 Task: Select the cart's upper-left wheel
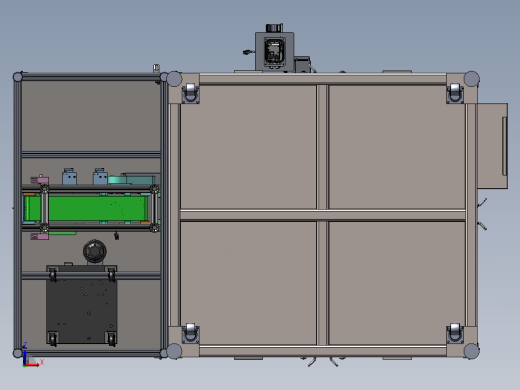click(x=53, y=275)
